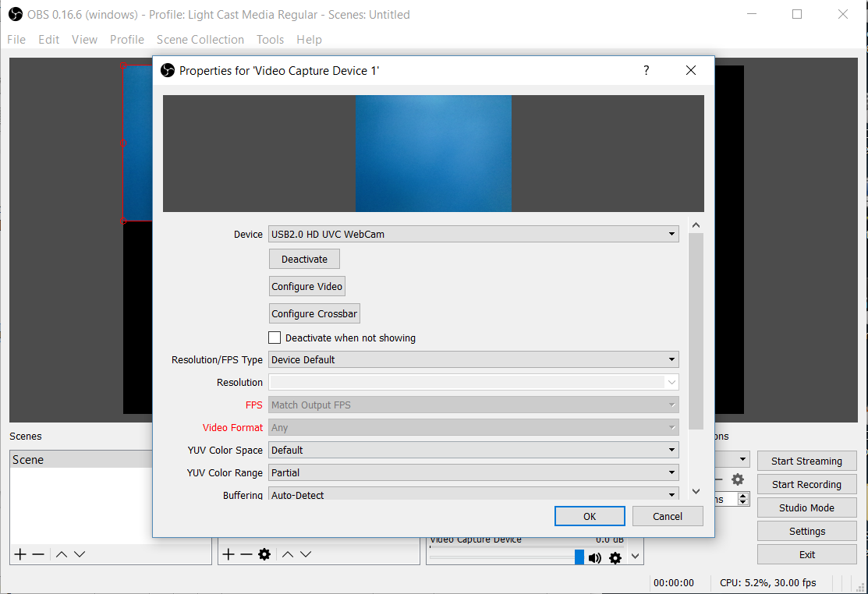Add a new scene with plus icon
The height and width of the screenshot is (594, 868).
20,554
